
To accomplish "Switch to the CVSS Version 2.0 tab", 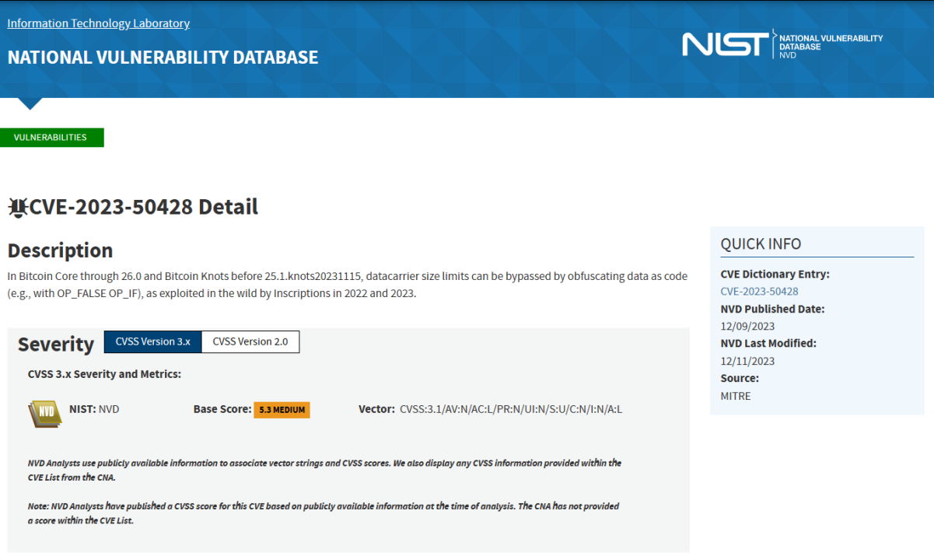I will pos(250,341).
